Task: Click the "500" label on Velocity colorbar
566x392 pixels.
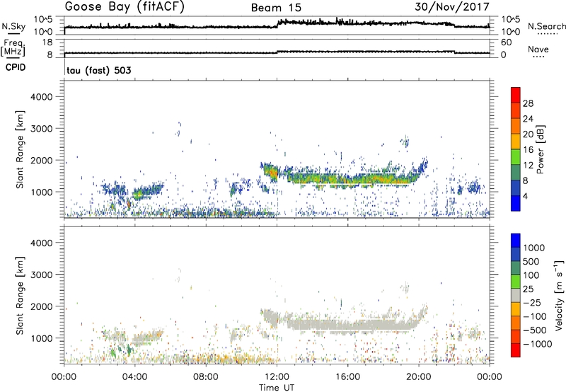Action: tap(532, 261)
